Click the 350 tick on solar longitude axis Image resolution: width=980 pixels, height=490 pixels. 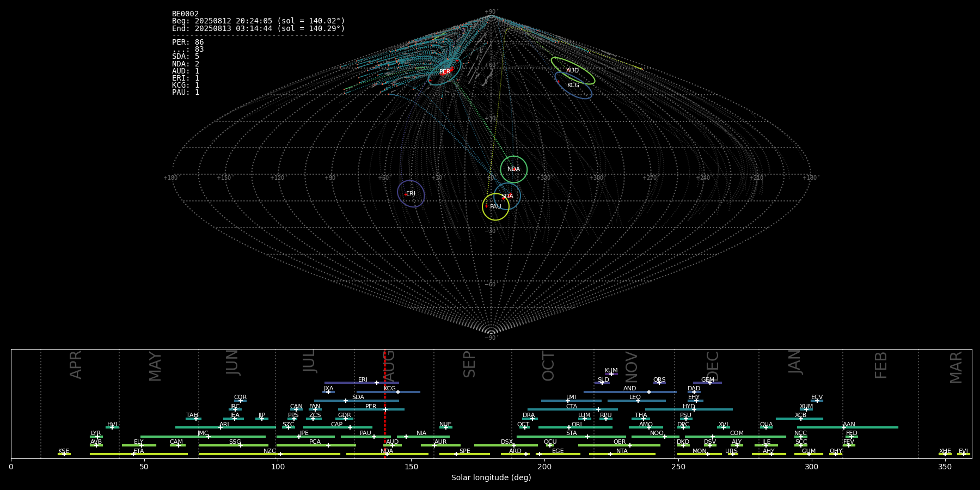945,467
